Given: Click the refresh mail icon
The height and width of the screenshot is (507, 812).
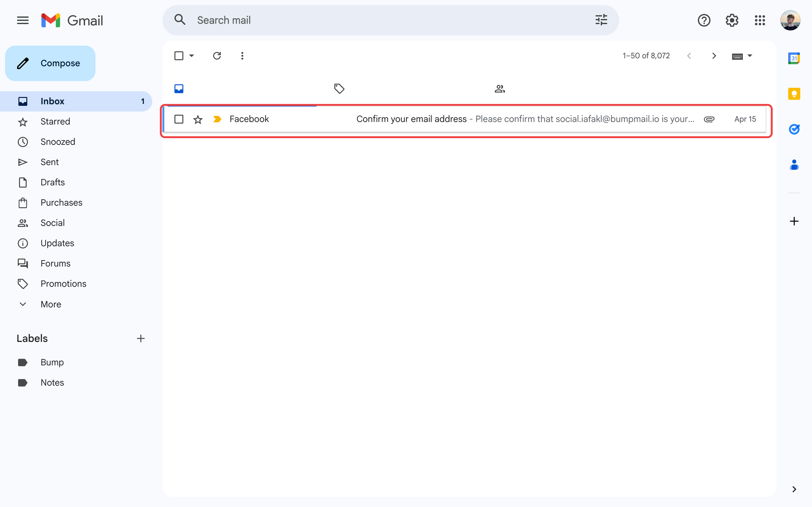Looking at the screenshot, I should [x=217, y=56].
